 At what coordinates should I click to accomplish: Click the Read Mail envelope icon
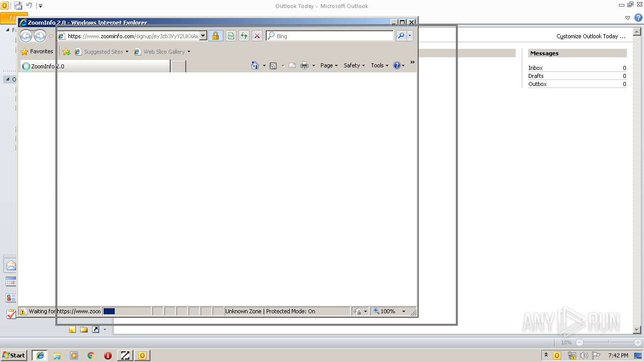pos(292,65)
